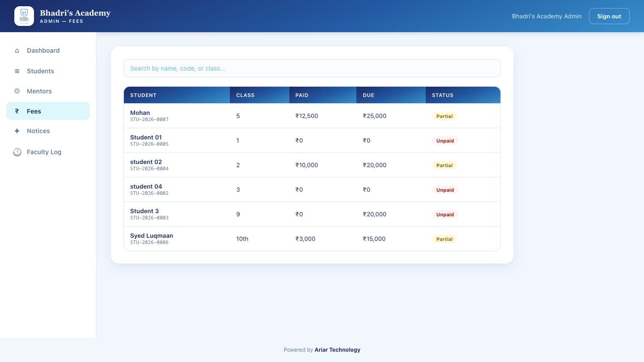Click the paid amount ₹3,000
This screenshot has width=644, height=362.
point(305,239)
